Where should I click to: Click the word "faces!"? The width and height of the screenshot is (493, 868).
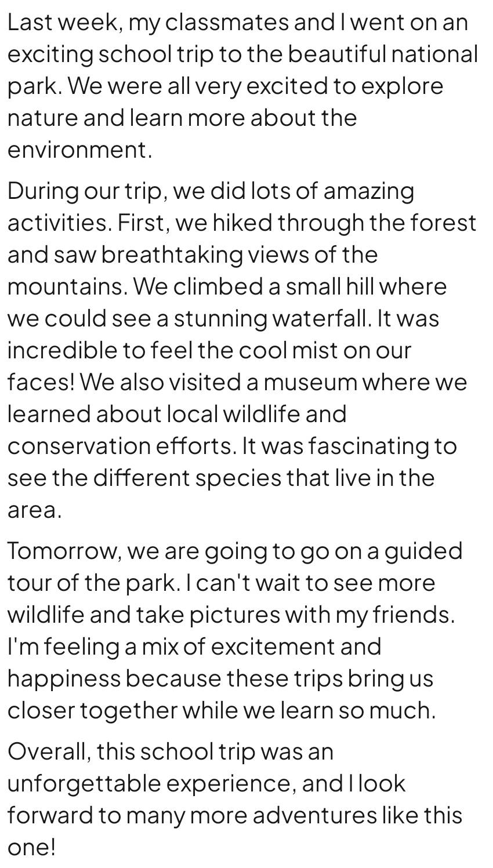[41, 383]
